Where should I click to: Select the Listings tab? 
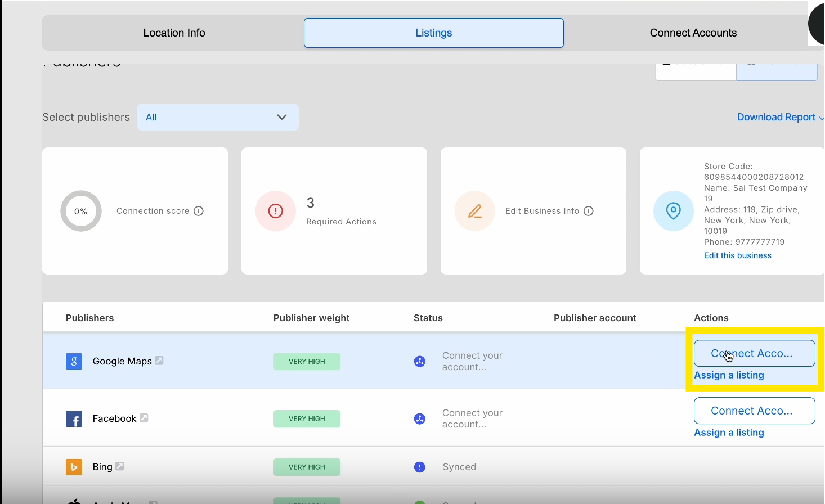tap(433, 33)
